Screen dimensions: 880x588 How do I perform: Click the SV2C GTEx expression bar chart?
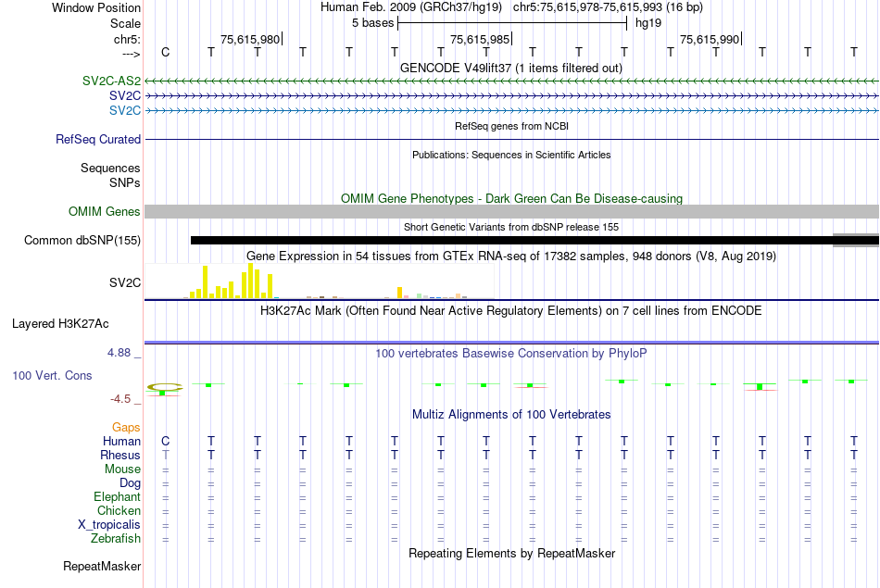coord(320,281)
